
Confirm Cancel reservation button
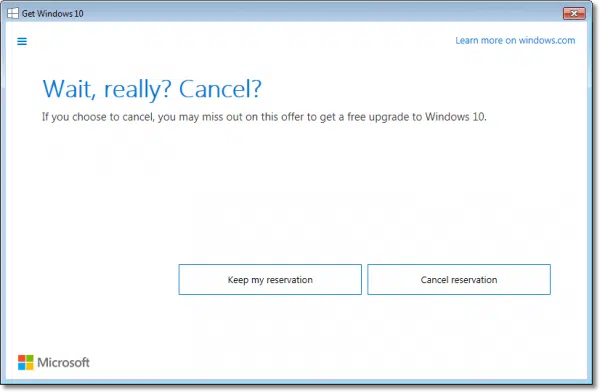click(459, 279)
